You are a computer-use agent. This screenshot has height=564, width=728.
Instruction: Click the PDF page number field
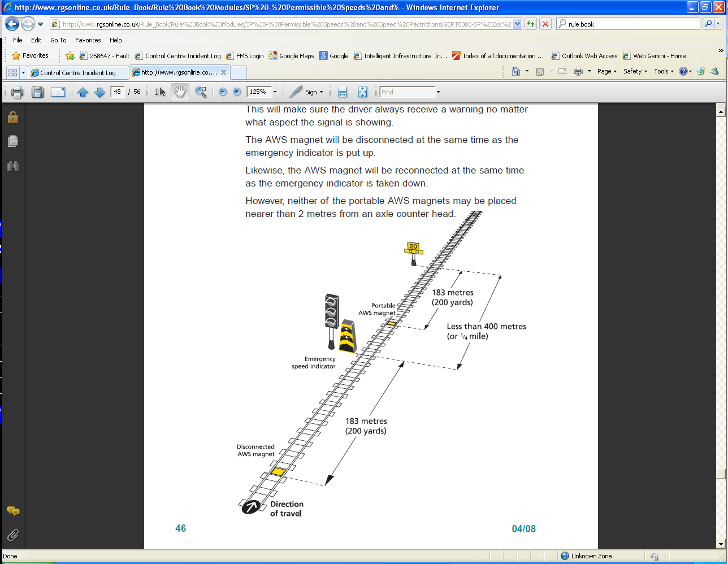click(118, 92)
